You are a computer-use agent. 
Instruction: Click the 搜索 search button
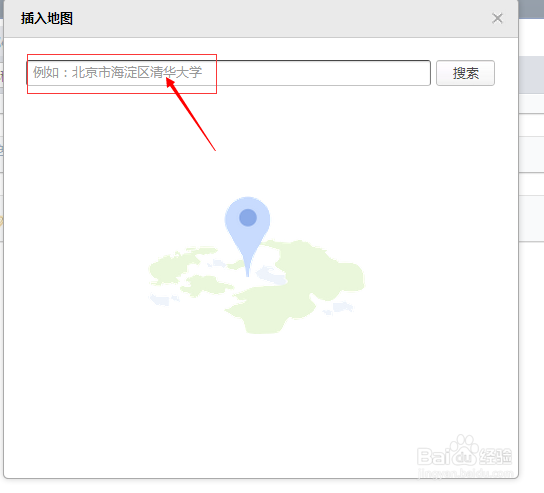point(465,73)
